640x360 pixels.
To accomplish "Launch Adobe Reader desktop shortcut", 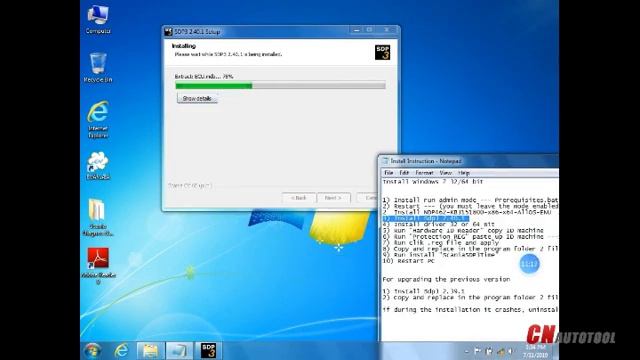I will 98,265.
